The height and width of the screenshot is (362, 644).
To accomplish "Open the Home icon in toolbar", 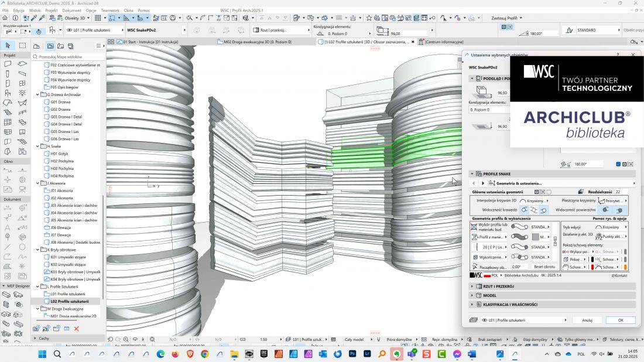I will pyautogui.click(x=5, y=18).
